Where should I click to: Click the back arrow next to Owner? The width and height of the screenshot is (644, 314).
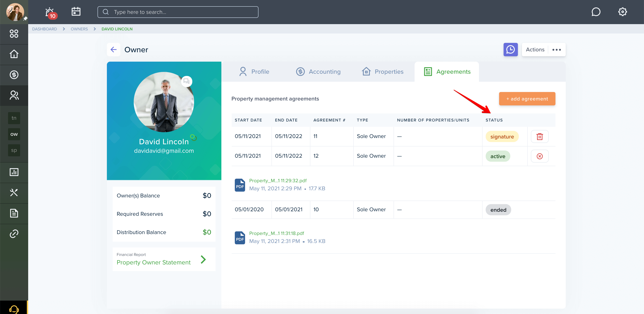pyautogui.click(x=114, y=50)
